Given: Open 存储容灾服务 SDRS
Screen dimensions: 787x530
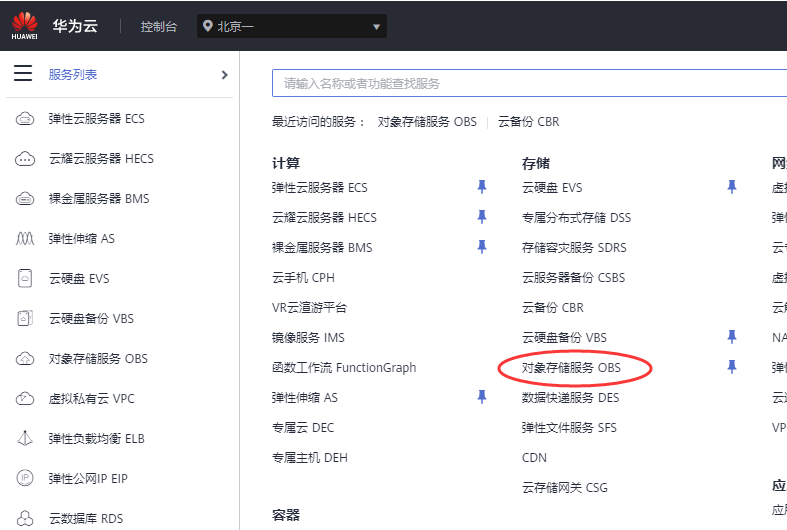Looking at the screenshot, I should [574, 247].
